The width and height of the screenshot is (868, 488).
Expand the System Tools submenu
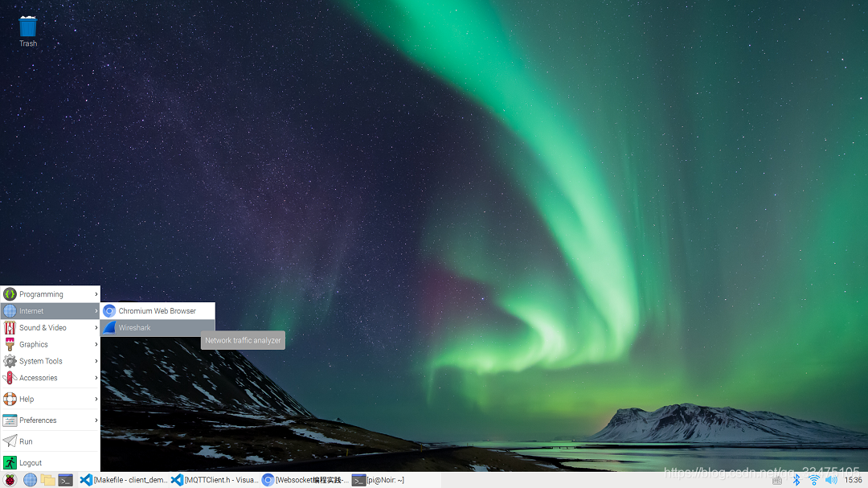(51, 361)
